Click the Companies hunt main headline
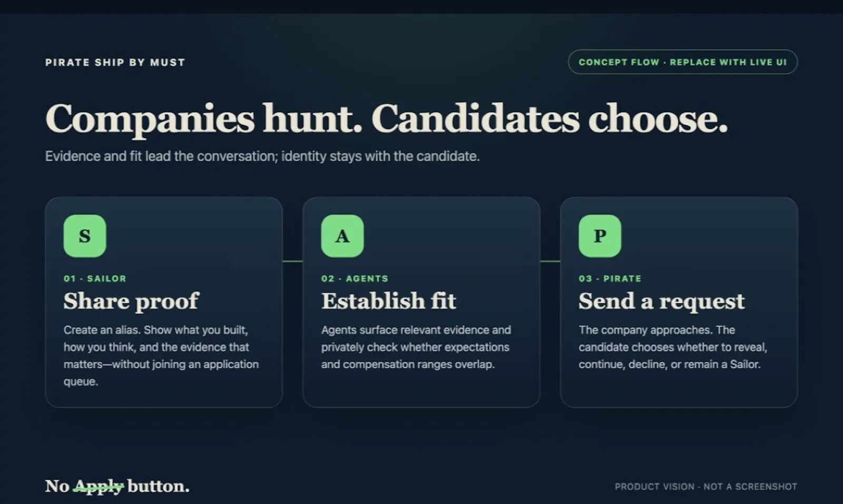 pyautogui.click(x=387, y=120)
